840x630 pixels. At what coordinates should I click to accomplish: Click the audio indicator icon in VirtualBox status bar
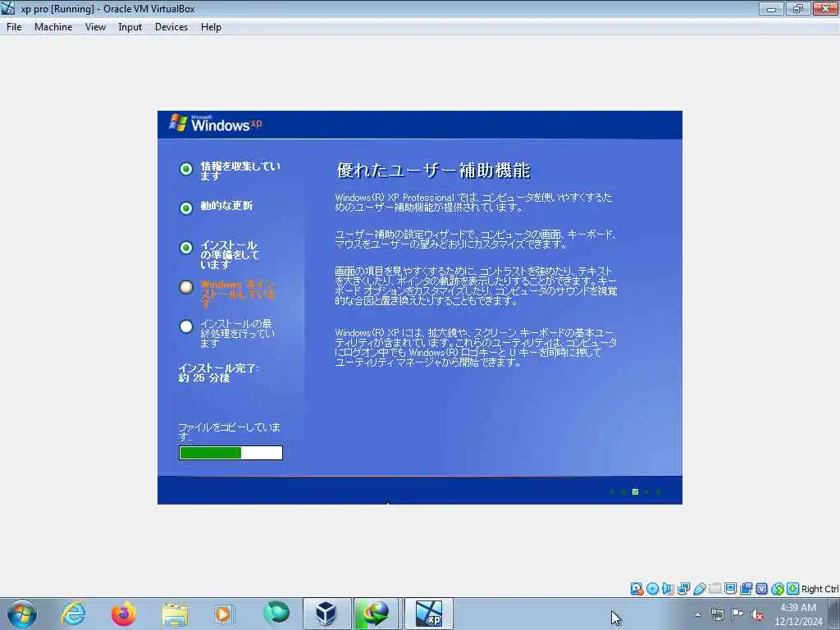coord(668,589)
